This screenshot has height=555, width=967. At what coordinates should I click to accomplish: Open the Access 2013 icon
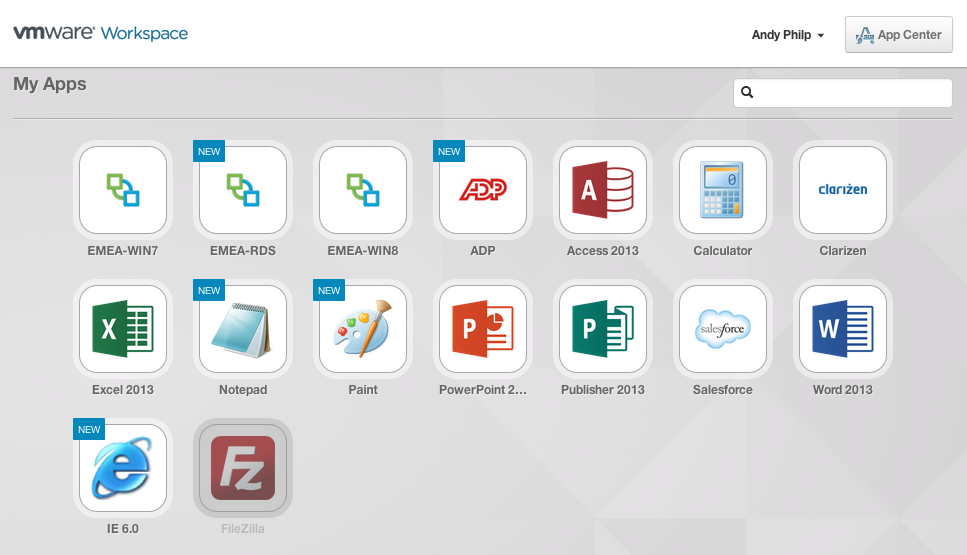(x=603, y=190)
